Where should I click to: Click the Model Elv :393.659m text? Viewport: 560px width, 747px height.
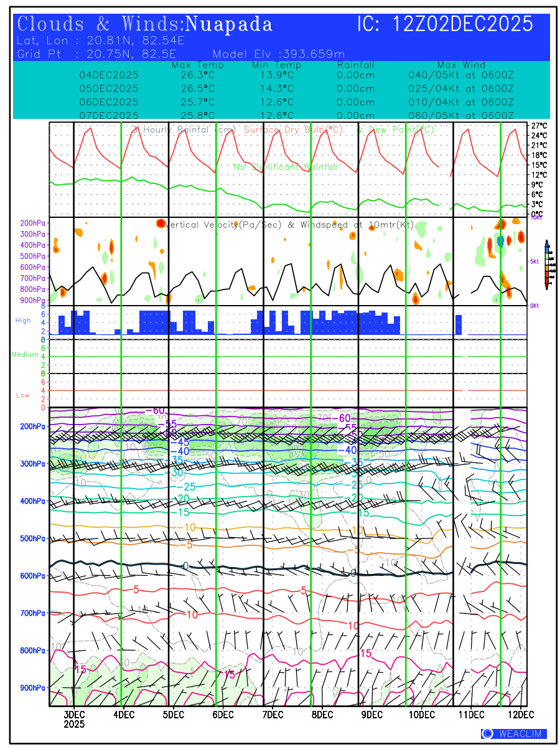(x=279, y=54)
